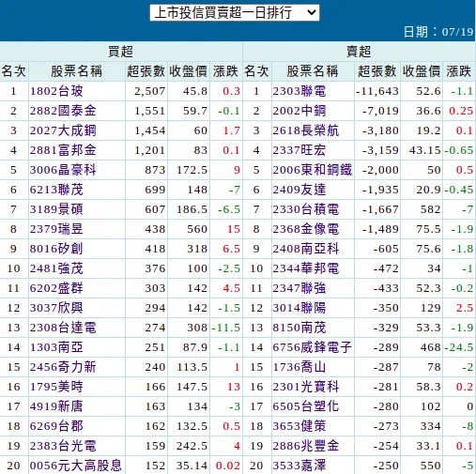This screenshot has height=474, width=476.
Task: Open stock link 1802台玻
Action: 56,91
